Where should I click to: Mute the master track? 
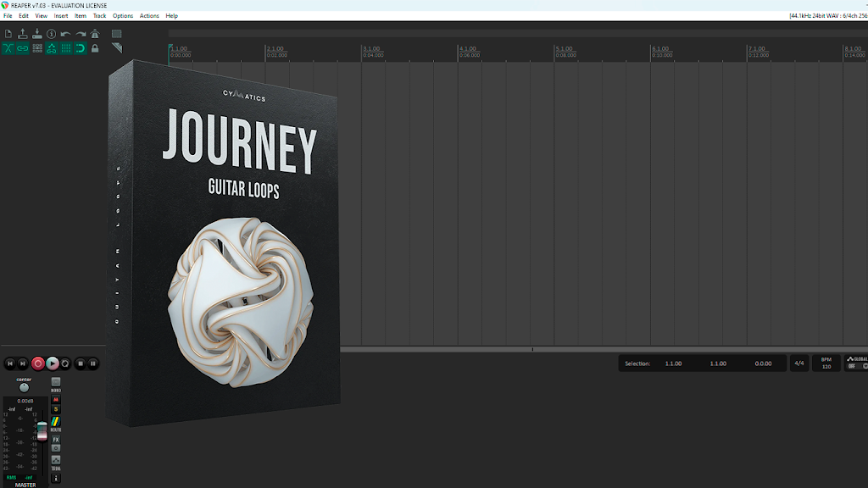coord(56,400)
